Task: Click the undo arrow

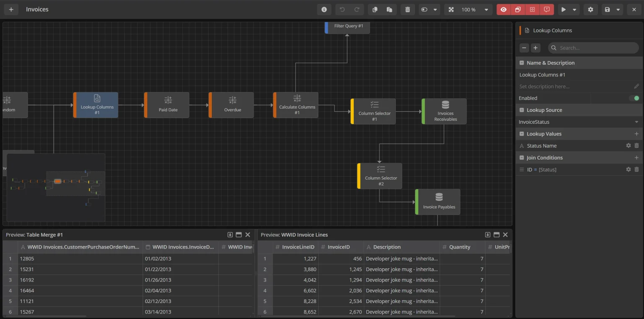Action: (x=343, y=10)
